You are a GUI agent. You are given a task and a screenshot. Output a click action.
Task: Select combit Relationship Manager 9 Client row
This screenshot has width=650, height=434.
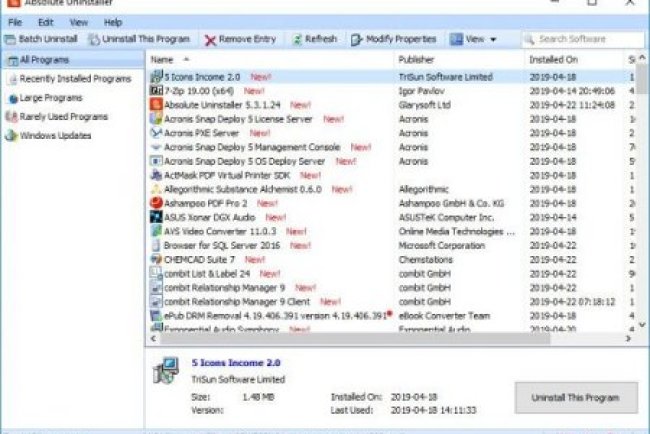coord(386,302)
